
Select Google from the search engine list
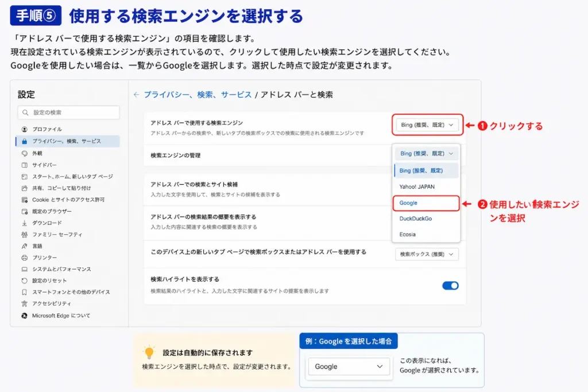[x=427, y=203]
